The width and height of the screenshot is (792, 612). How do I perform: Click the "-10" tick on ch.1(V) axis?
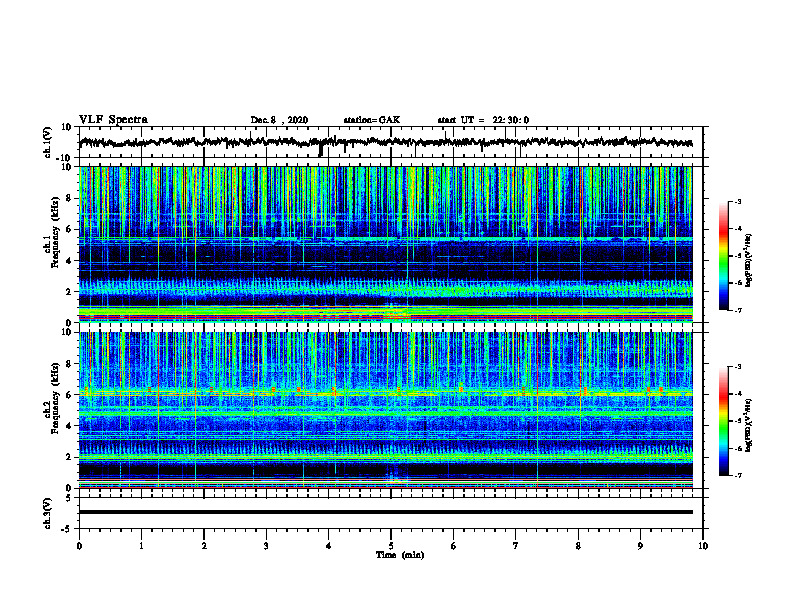click(65, 158)
